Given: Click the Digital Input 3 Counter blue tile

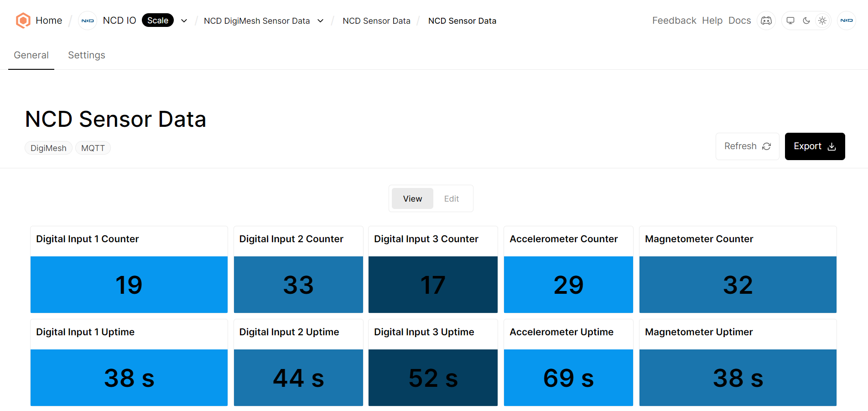Looking at the screenshot, I should pos(432,285).
